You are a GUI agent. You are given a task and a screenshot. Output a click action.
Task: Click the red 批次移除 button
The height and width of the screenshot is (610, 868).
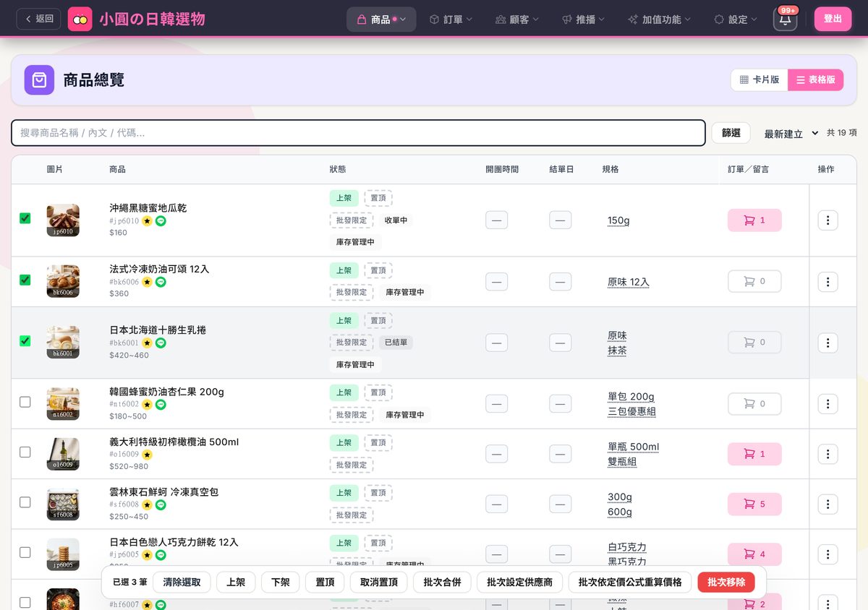726,582
